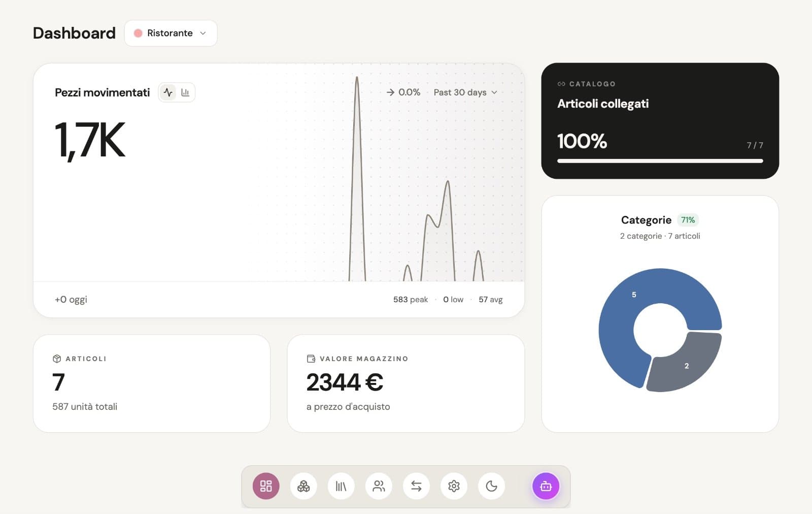812x514 pixels.
Task: Click the Articoli collegati catalog card
Action: tap(660, 121)
